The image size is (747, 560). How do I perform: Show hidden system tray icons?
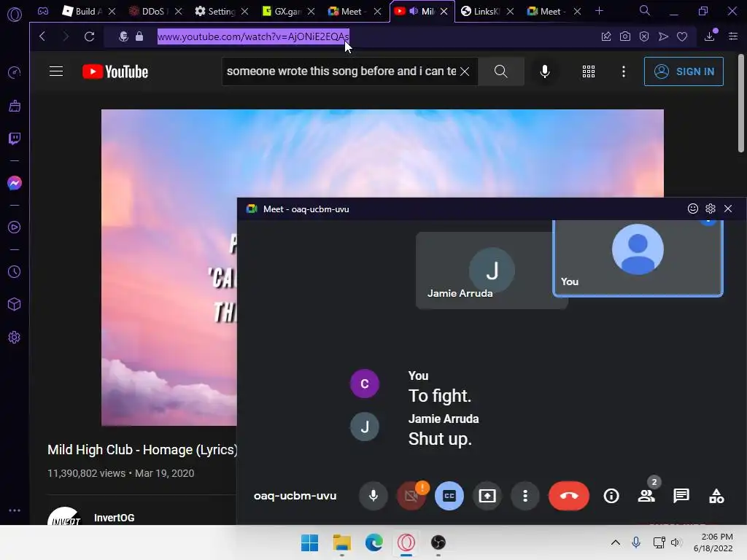click(x=616, y=542)
